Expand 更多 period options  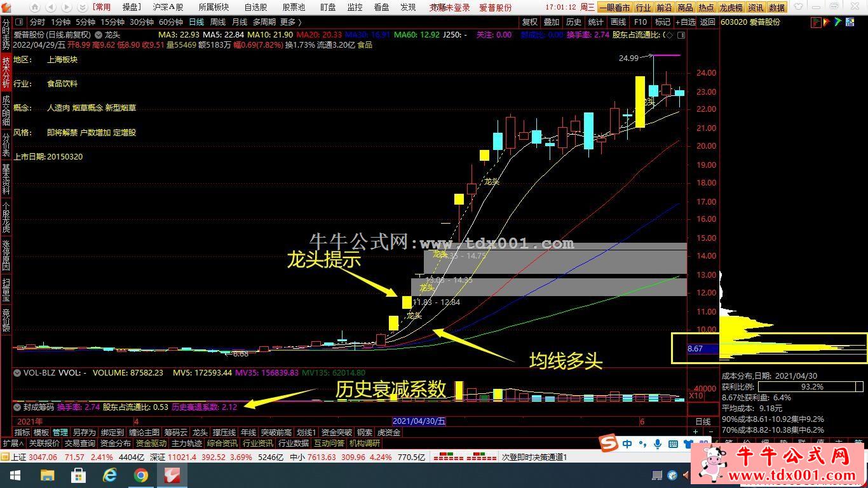coord(291,22)
